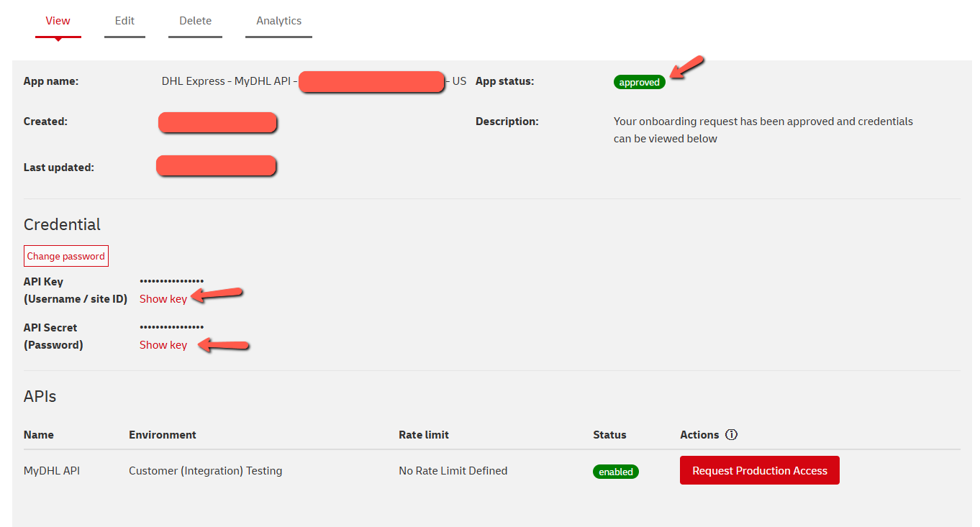980x527 pixels.
Task: Switch to the View tab
Action: pos(58,21)
